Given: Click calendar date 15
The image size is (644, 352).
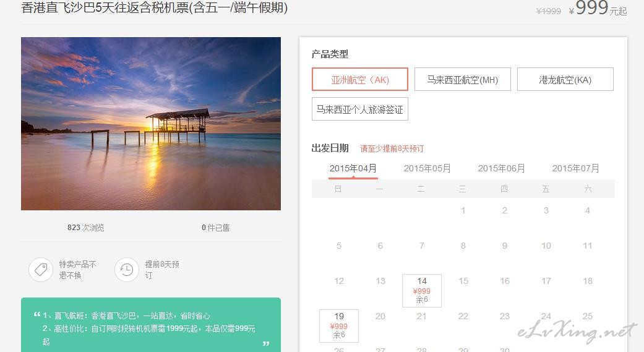Looking at the screenshot, I should 463,281.
